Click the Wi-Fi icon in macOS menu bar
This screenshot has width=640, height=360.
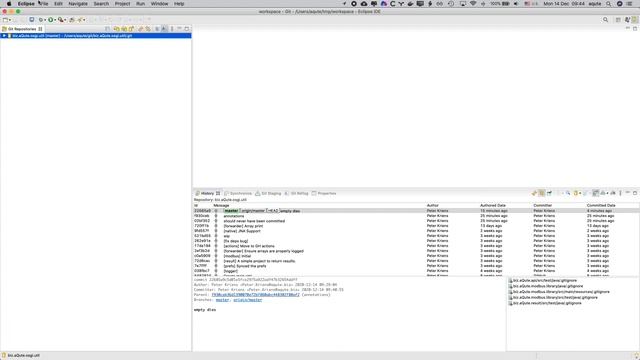tap(473, 4)
